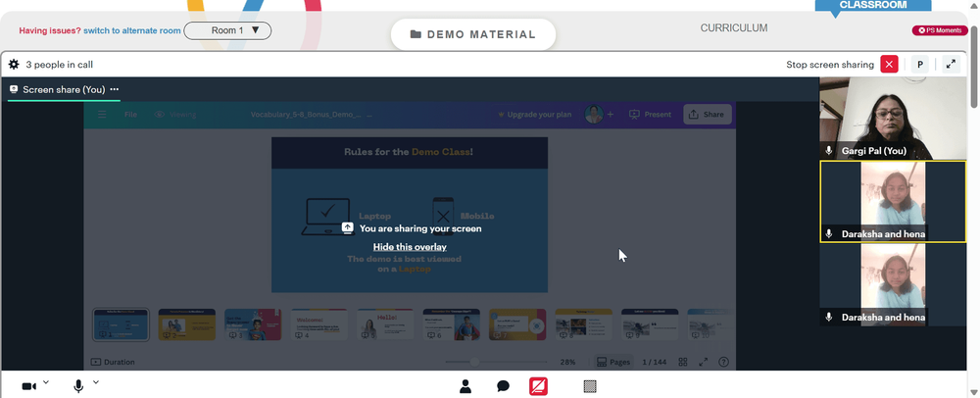Open grid view icon in Canva footer
This screenshot has width=980, height=398.
point(683,362)
